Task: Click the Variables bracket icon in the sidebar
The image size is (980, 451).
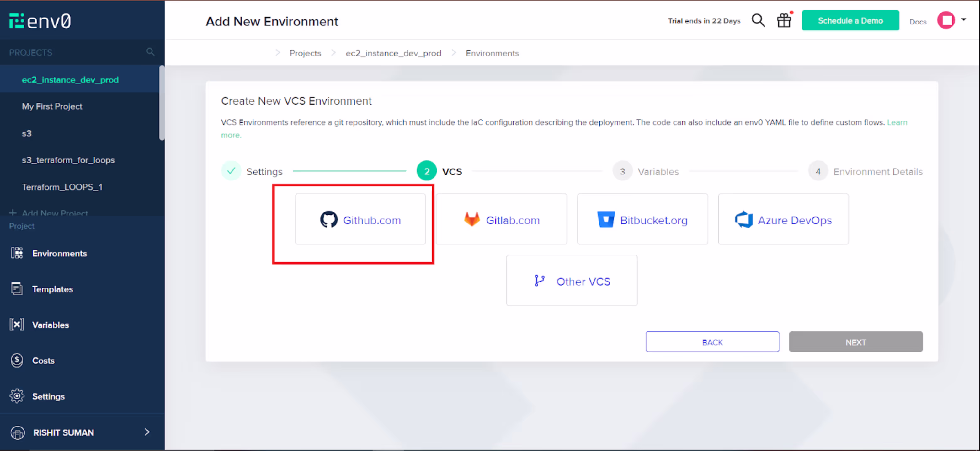Action: tap(16, 324)
